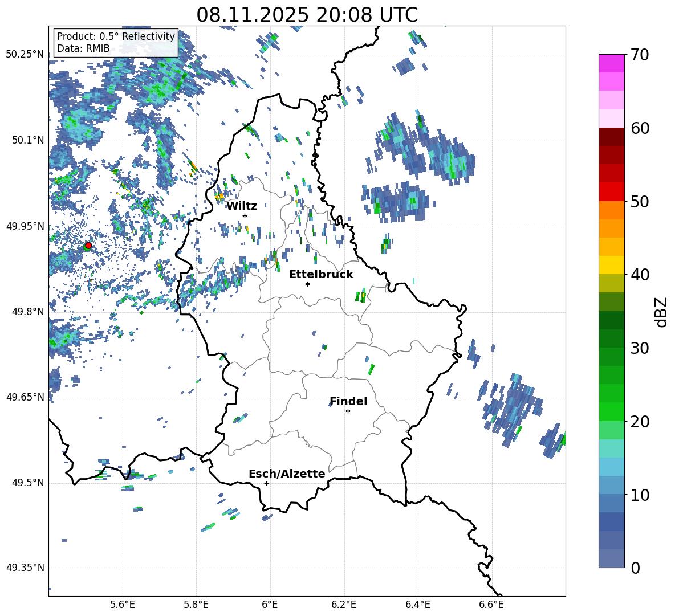This screenshot has width=675, height=616.
Task: Click the dBZ colorbar label
Action: click(662, 312)
